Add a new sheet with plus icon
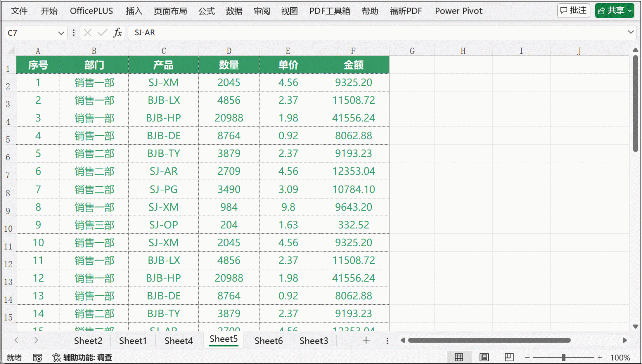 pyautogui.click(x=366, y=341)
